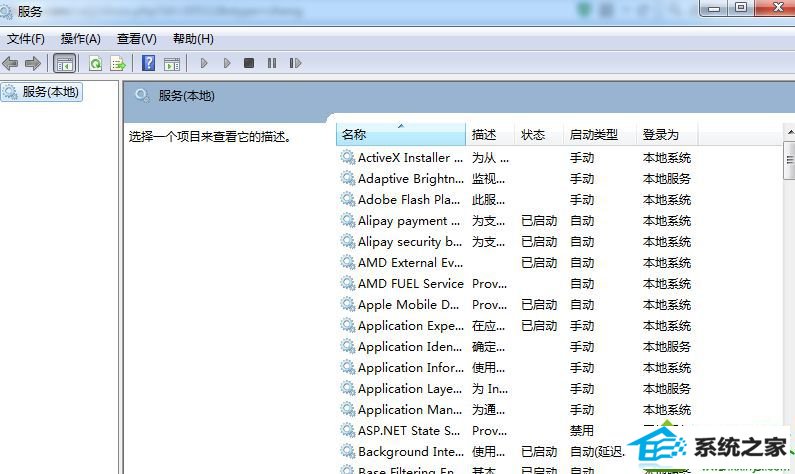Open the 帮助(H) menu
This screenshot has width=795, height=474.
(x=193, y=39)
